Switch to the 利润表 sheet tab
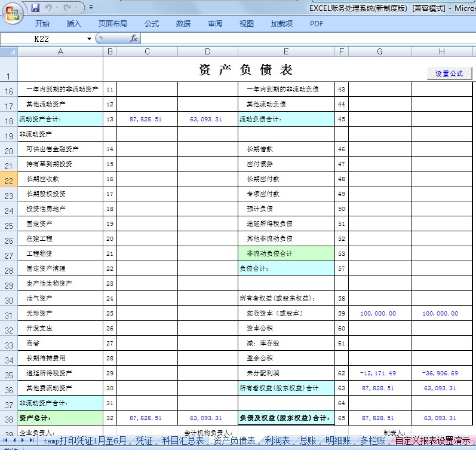 point(278,440)
